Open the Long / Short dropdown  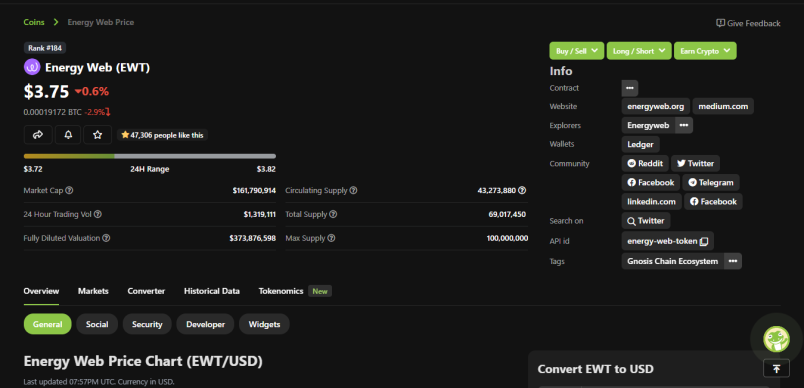click(639, 51)
